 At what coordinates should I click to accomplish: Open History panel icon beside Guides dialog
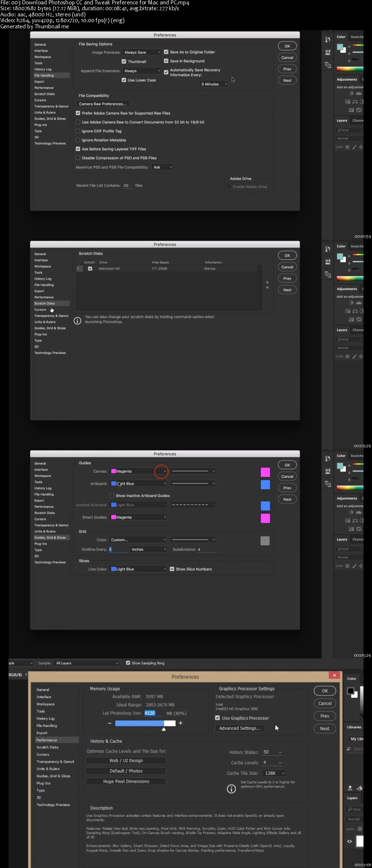328,459
